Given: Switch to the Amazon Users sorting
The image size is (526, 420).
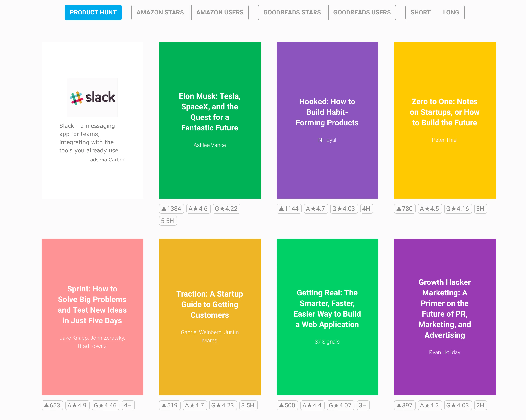Looking at the screenshot, I should [x=220, y=13].
